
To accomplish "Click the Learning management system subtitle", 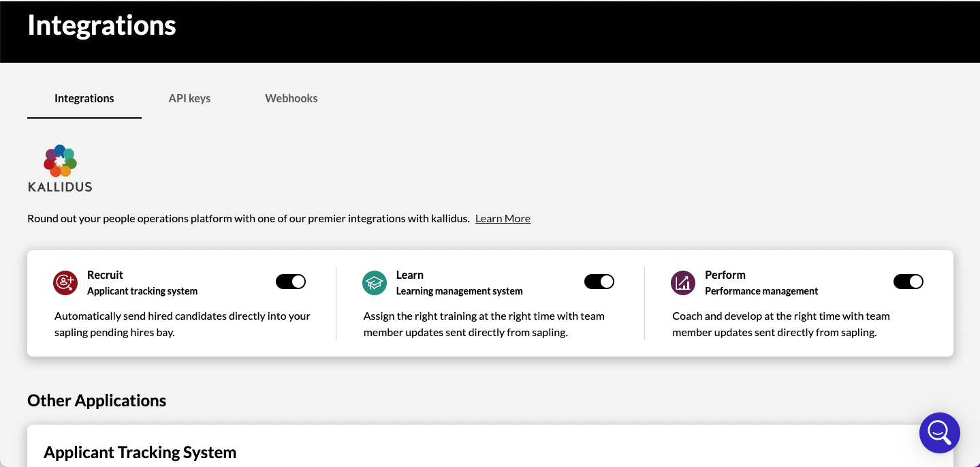I will click(x=460, y=291).
